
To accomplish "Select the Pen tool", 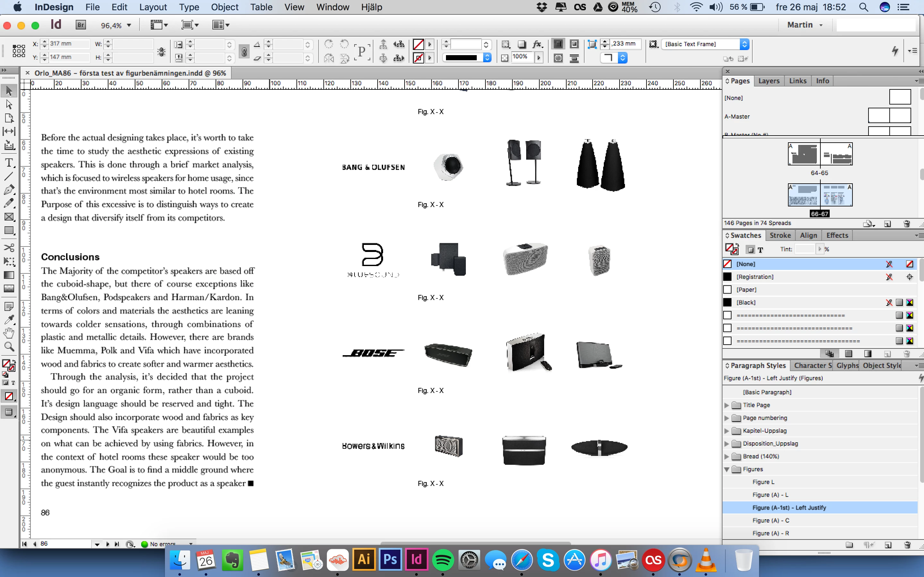I will point(9,190).
